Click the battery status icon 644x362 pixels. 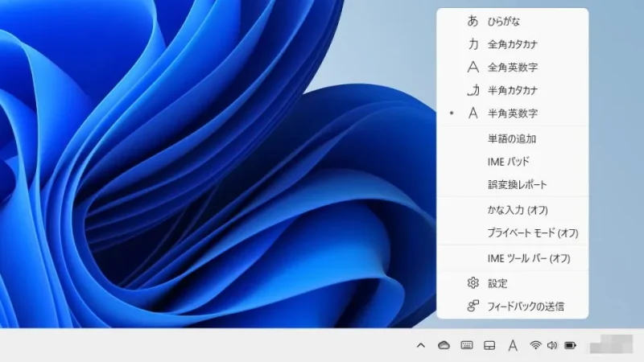click(570, 345)
